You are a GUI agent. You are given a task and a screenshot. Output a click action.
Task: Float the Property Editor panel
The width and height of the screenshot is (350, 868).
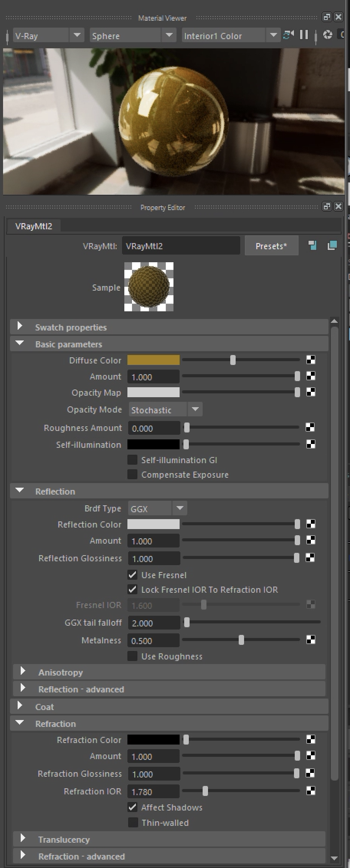(327, 207)
